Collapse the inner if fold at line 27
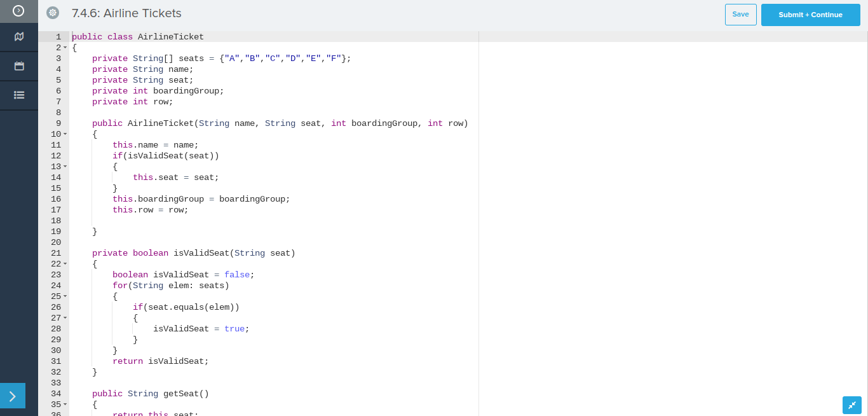This screenshot has width=868, height=416. coord(65,318)
